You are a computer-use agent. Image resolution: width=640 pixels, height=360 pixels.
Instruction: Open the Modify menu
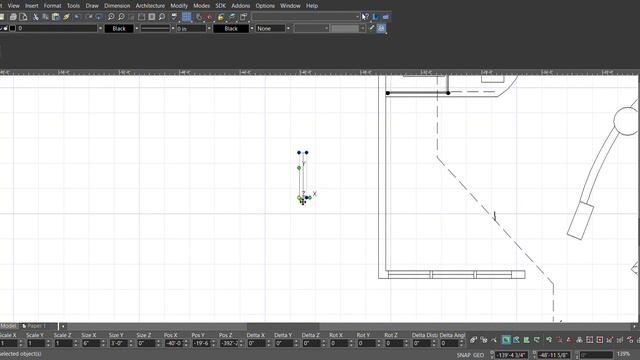179,6
